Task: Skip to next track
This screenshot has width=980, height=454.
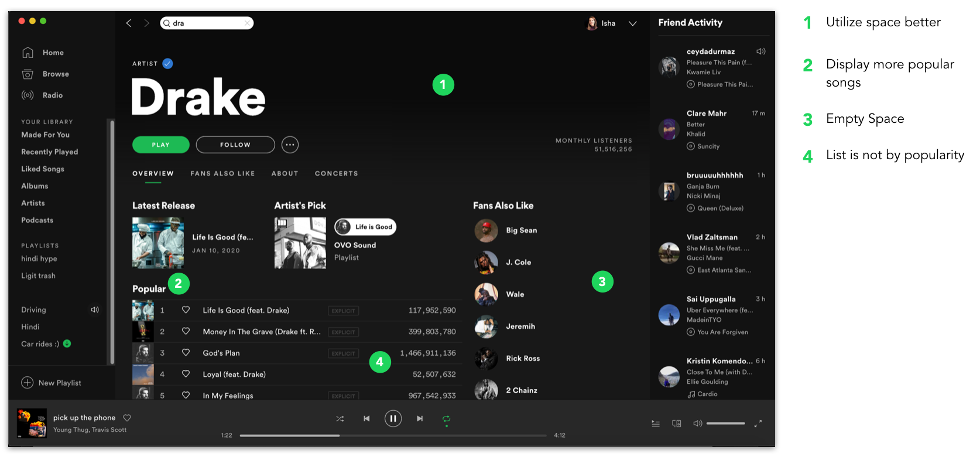Action: 420,419
